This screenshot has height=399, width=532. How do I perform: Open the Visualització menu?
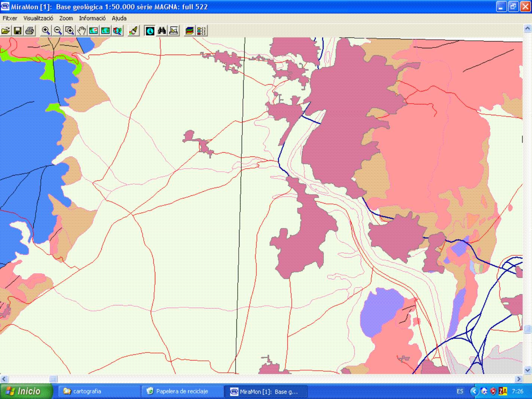coord(38,18)
